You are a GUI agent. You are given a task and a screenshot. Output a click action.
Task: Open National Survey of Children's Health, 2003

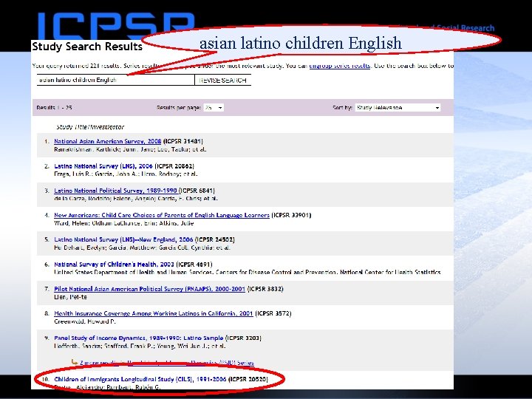[114, 264]
